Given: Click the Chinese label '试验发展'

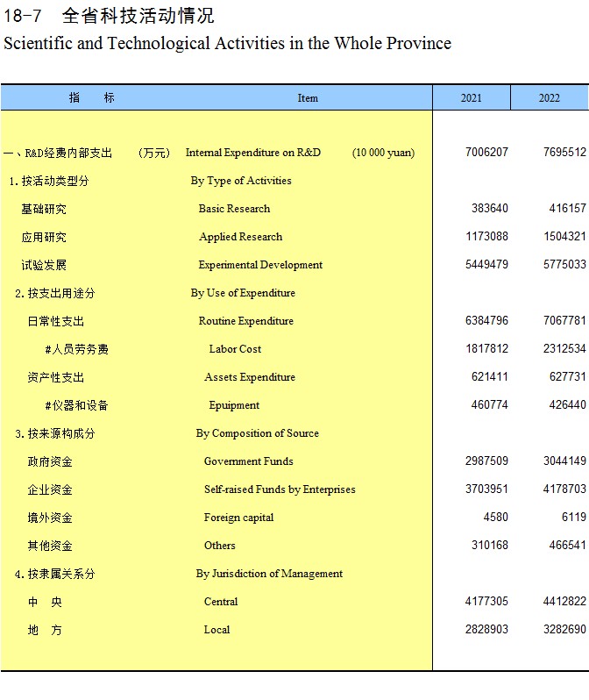Looking at the screenshot, I should (x=44, y=265).
